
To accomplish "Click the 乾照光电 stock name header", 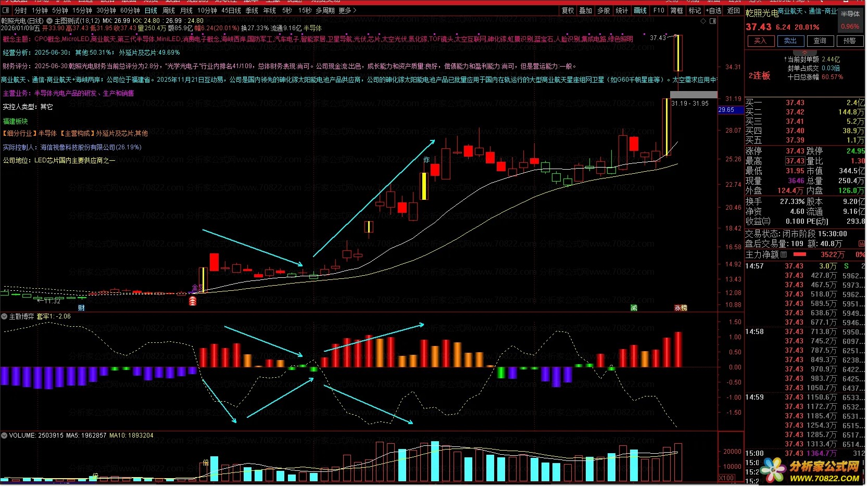I will [762, 13].
